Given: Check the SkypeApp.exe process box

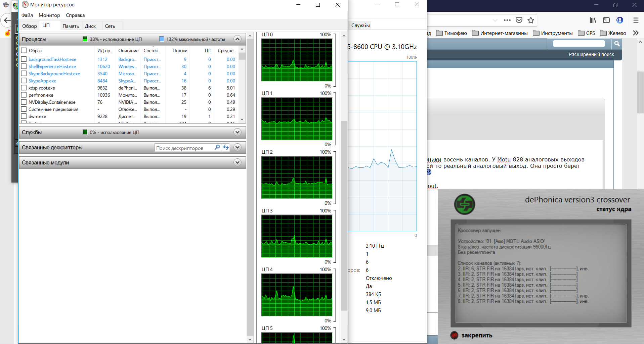Looking at the screenshot, I should 24,81.
